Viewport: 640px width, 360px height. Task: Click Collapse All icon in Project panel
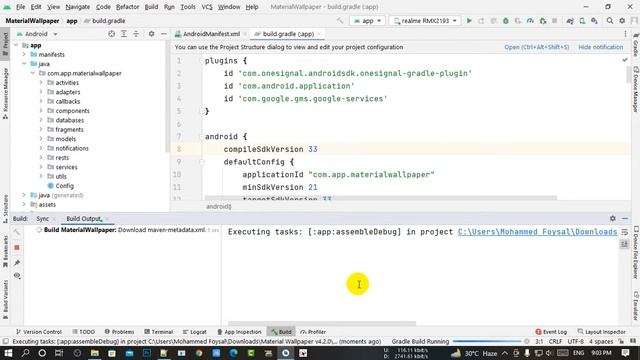coord(136,34)
